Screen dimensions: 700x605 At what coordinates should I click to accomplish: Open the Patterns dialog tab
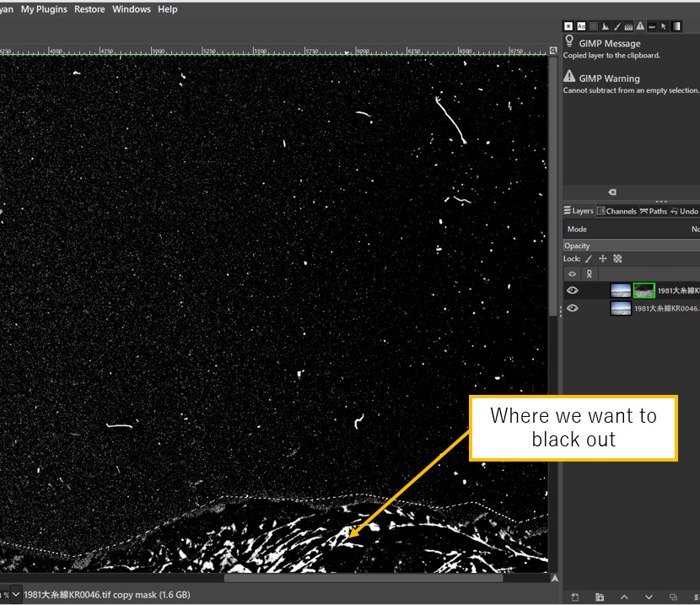(629, 26)
